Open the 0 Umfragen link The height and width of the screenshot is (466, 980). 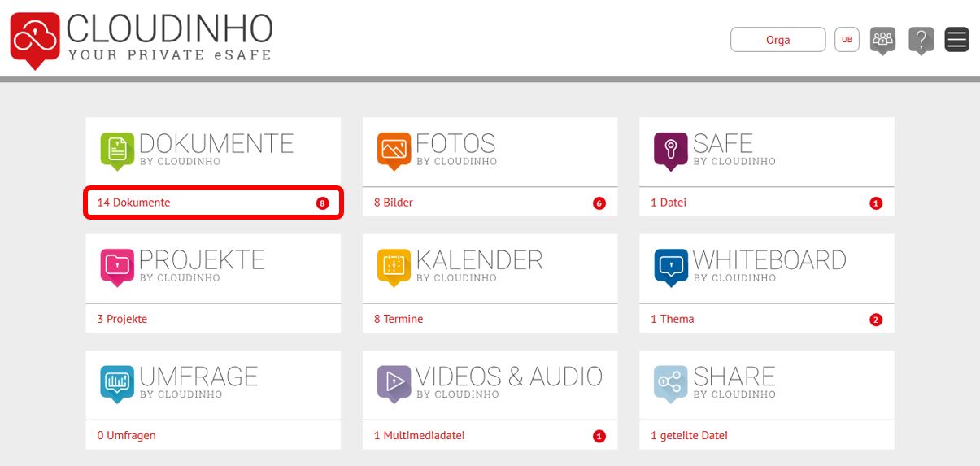click(126, 435)
